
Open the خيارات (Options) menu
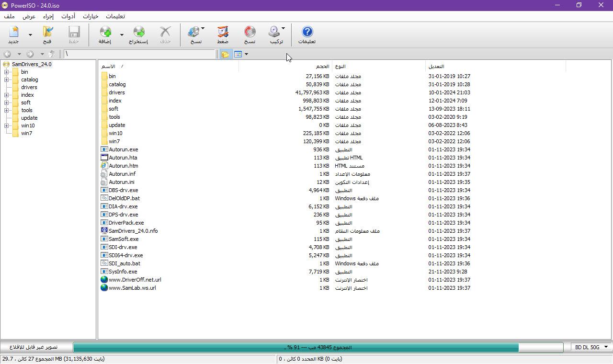point(91,16)
